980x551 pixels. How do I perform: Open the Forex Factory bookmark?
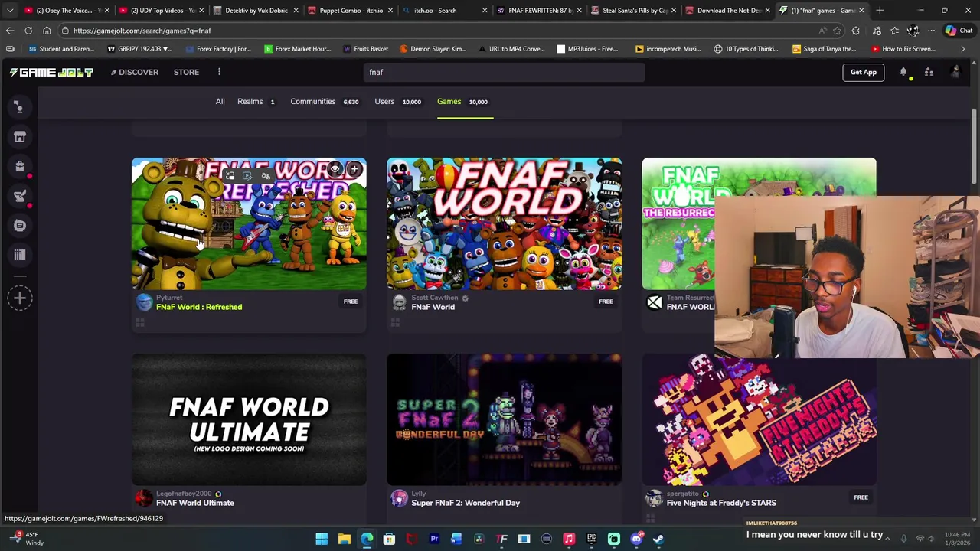pyautogui.click(x=217, y=49)
